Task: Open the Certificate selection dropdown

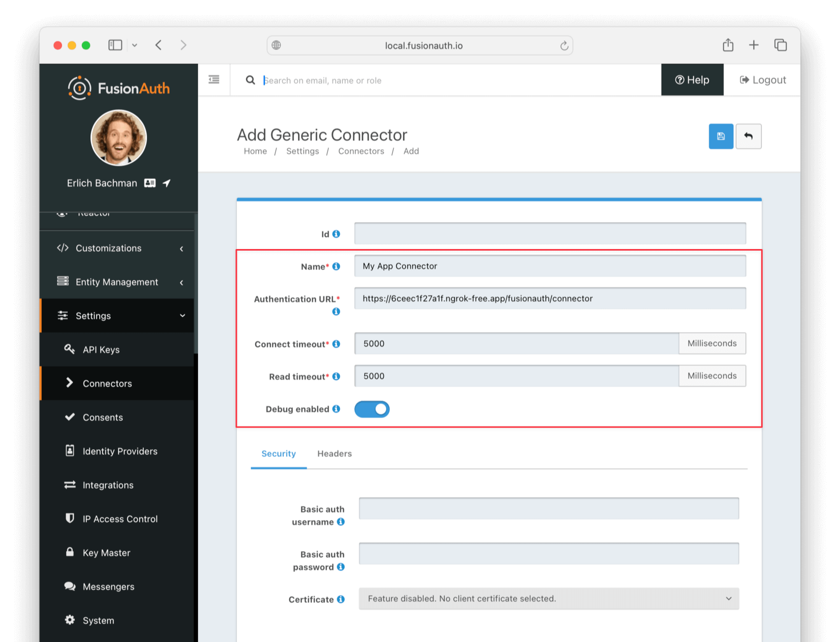Action: pos(548,598)
